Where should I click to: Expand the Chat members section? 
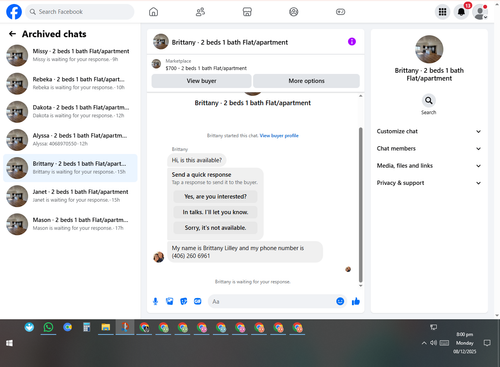(429, 148)
